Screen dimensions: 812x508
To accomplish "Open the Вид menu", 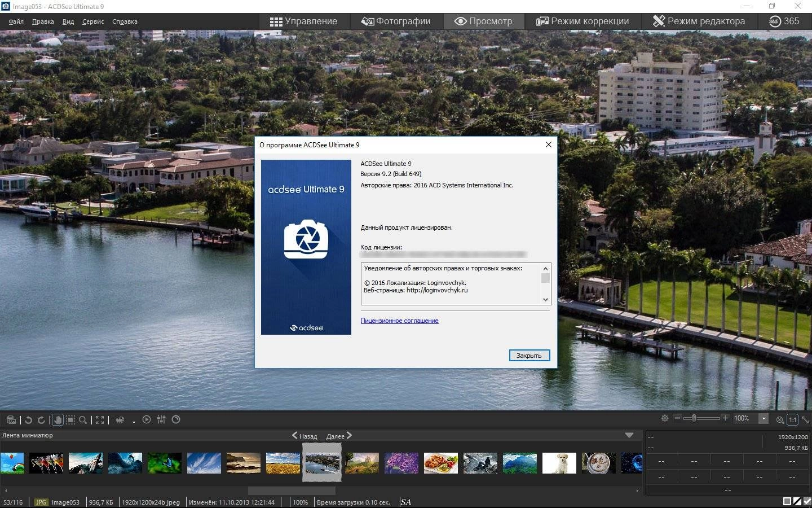I will 68,21.
